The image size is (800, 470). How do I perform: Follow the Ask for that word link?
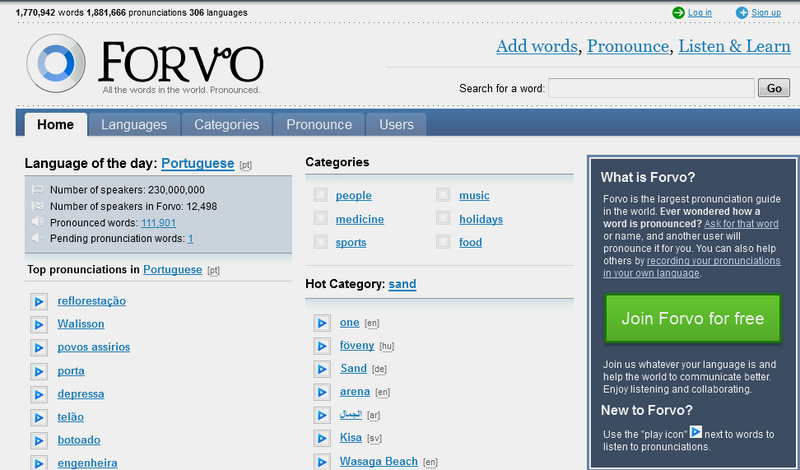pos(741,224)
